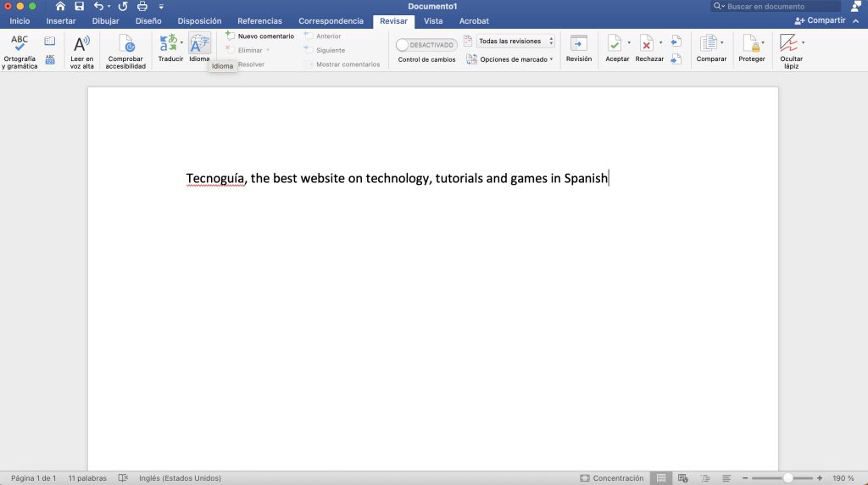The height and width of the screenshot is (485, 868).
Task: Switch to the Referencias tab
Action: pyautogui.click(x=259, y=21)
